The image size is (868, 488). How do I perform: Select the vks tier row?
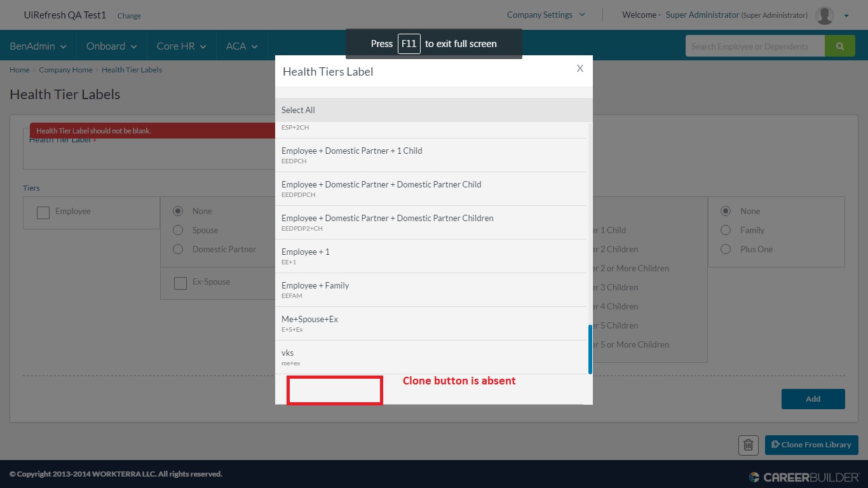tap(431, 357)
